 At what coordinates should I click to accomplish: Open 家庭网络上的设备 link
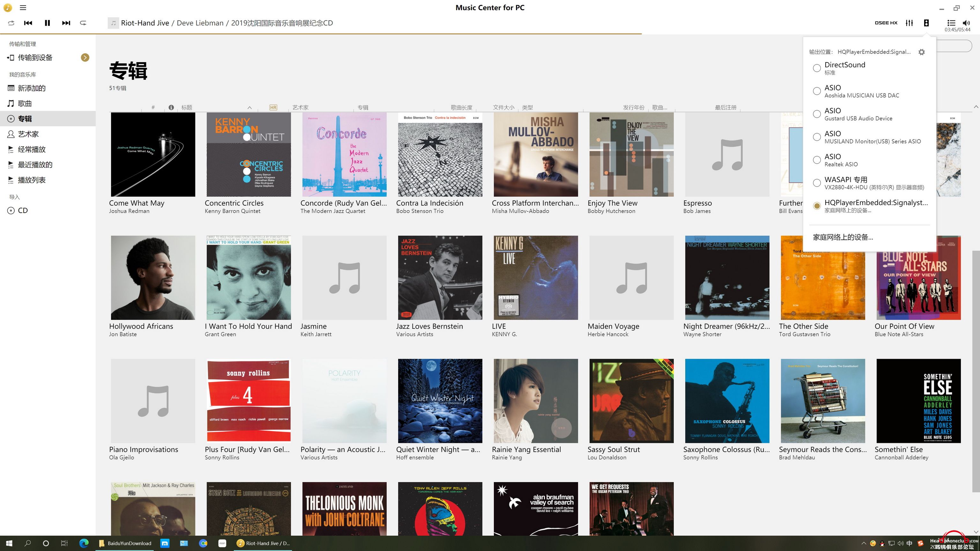[843, 237]
